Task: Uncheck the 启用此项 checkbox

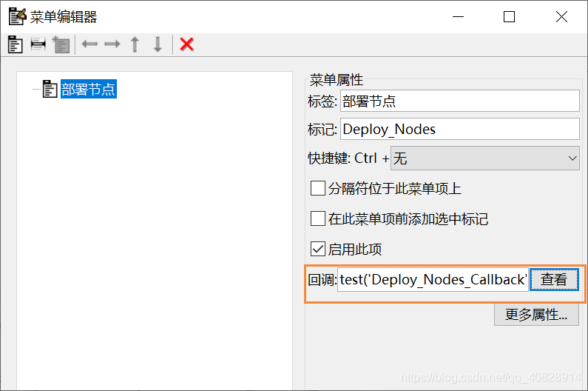Action: coord(317,249)
